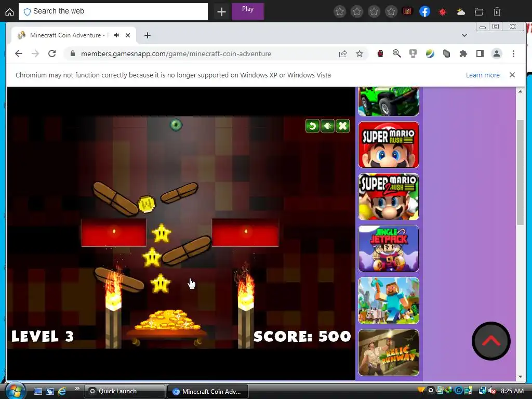Open the Super Mario Rush game thumbnail
The width and height of the screenshot is (532, 399).
click(x=389, y=144)
